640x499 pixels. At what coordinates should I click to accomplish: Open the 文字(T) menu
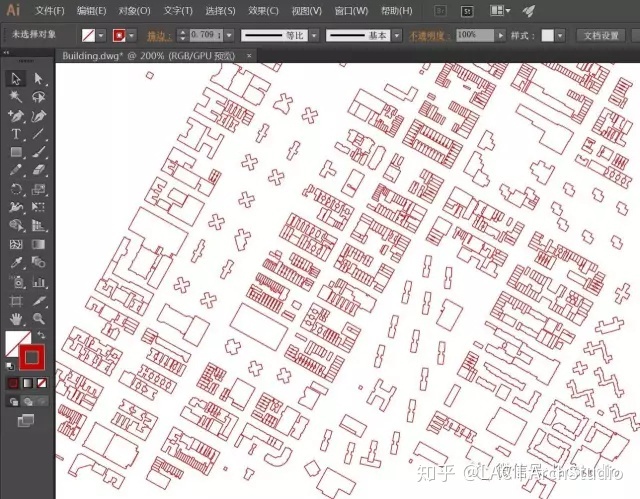pos(178,11)
